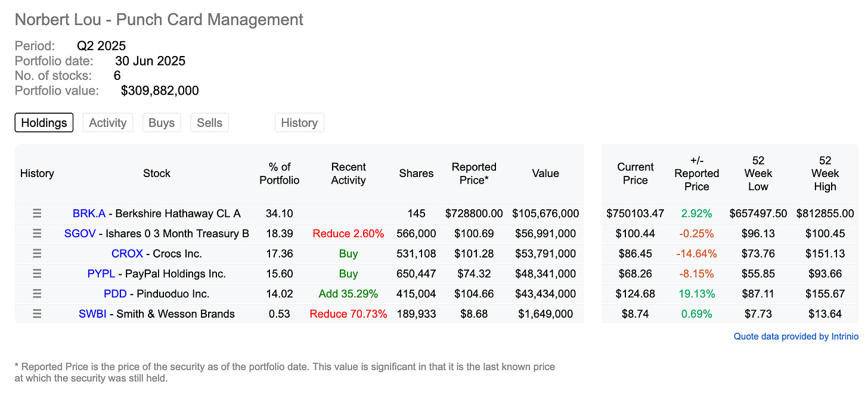Open history icon for the BRK.A row

click(x=37, y=213)
